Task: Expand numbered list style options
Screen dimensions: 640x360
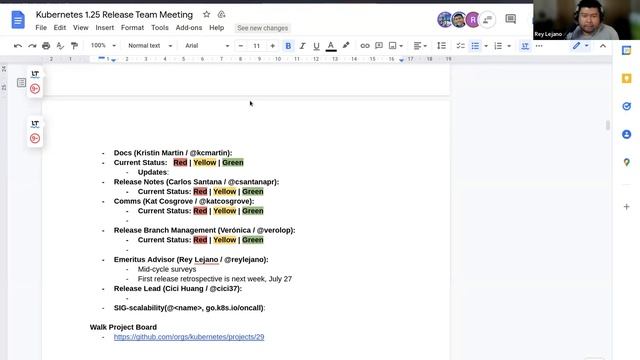Action: [509, 46]
